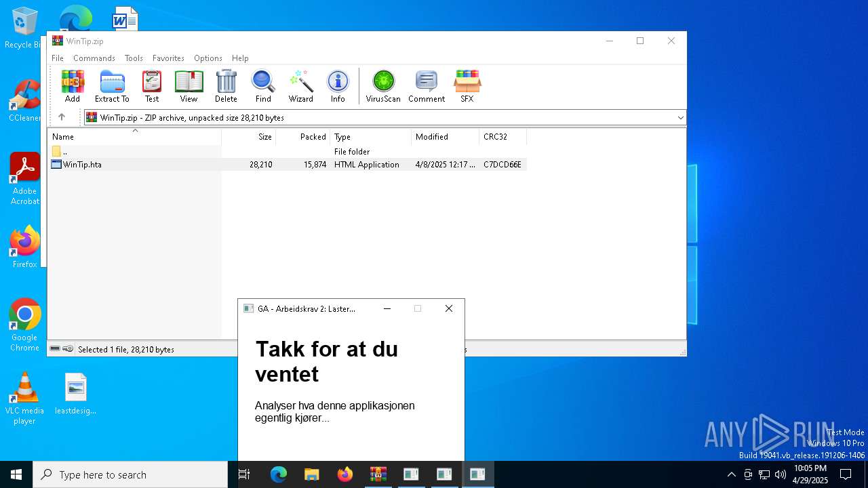Open the Comment tool
The height and width of the screenshot is (488, 868).
point(427,86)
